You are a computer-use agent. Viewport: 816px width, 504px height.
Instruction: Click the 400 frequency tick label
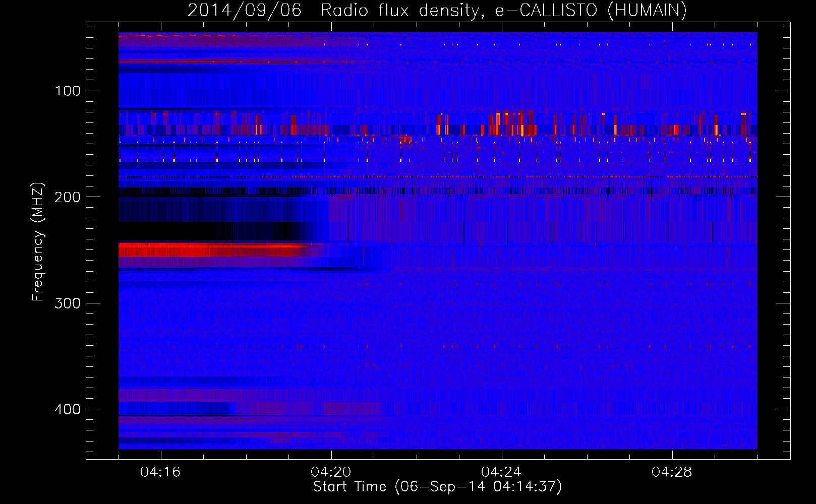point(68,409)
